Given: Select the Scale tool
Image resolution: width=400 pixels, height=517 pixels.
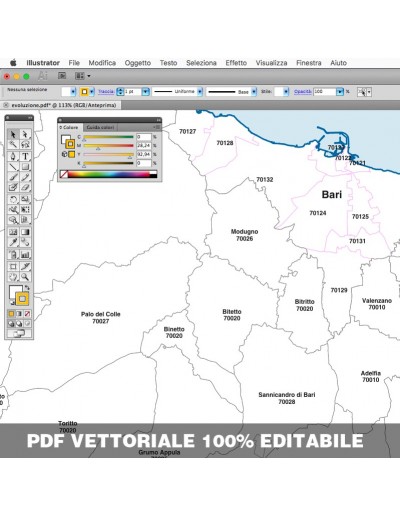Looking at the screenshot, I should 25,199.
